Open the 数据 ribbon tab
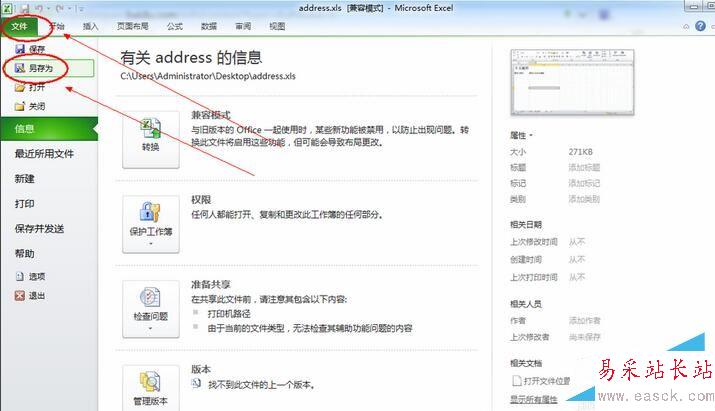 (209, 26)
